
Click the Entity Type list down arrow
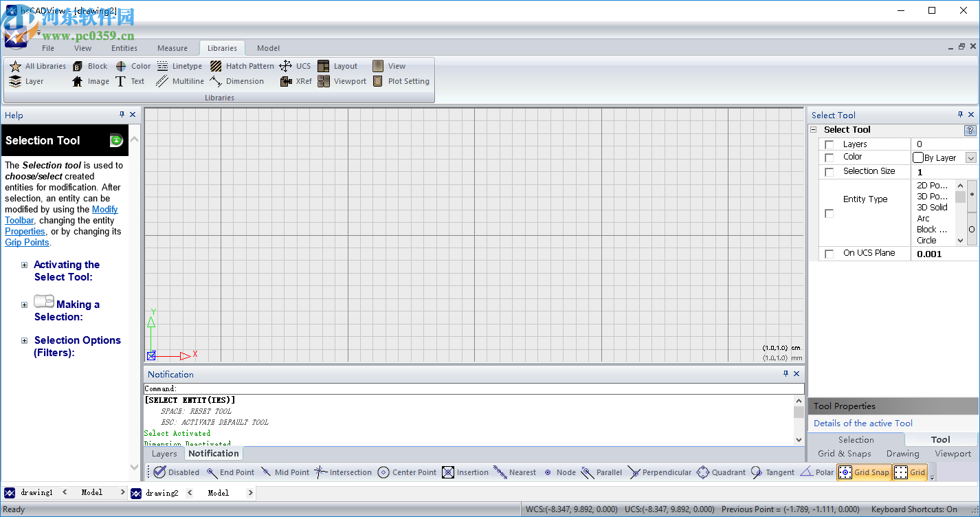tap(961, 241)
